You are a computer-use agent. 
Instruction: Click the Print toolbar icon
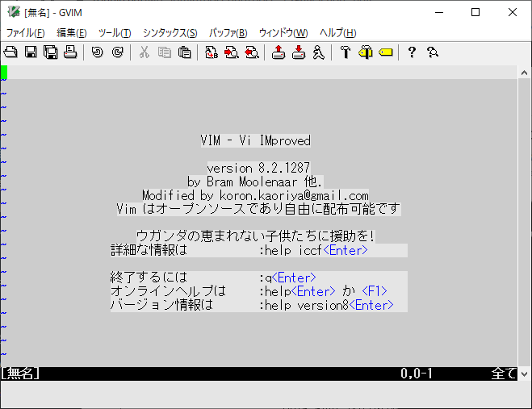coord(70,52)
